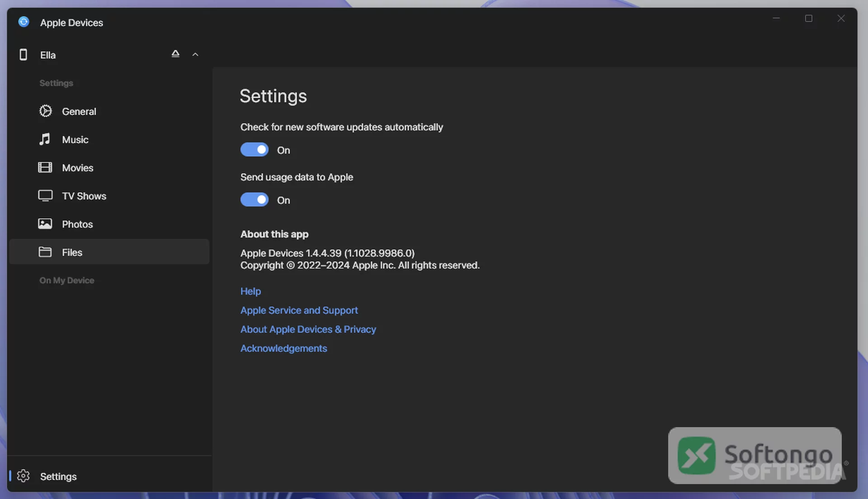View the Acknowledgements link
The image size is (868, 499).
coord(283,348)
